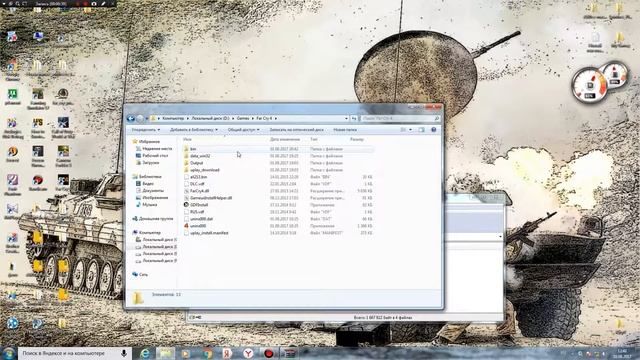Open the Добавить в библиотеку dropdown
The width and height of the screenshot is (640, 360).
tap(193, 130)
